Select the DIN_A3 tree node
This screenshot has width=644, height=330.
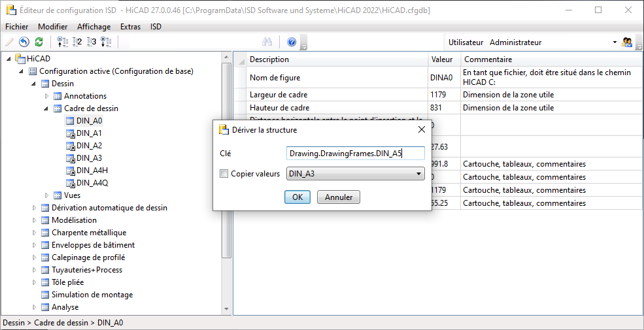pyautogui.click(x=89, y=158)
